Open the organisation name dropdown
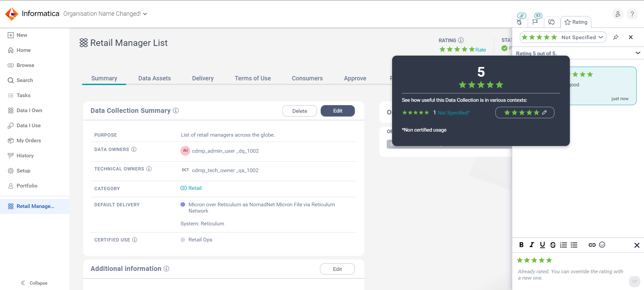Screen dimensions: 644x290 (x=105, y=14)
